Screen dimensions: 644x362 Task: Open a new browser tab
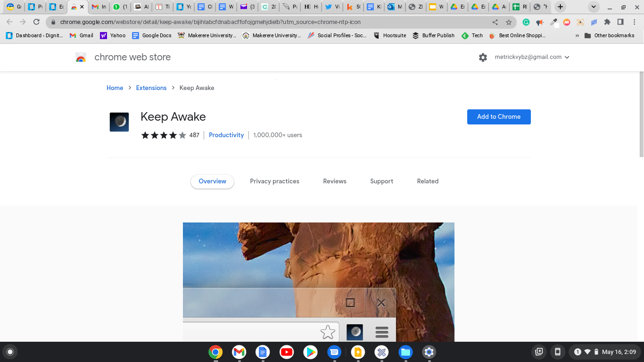point(560,7)
